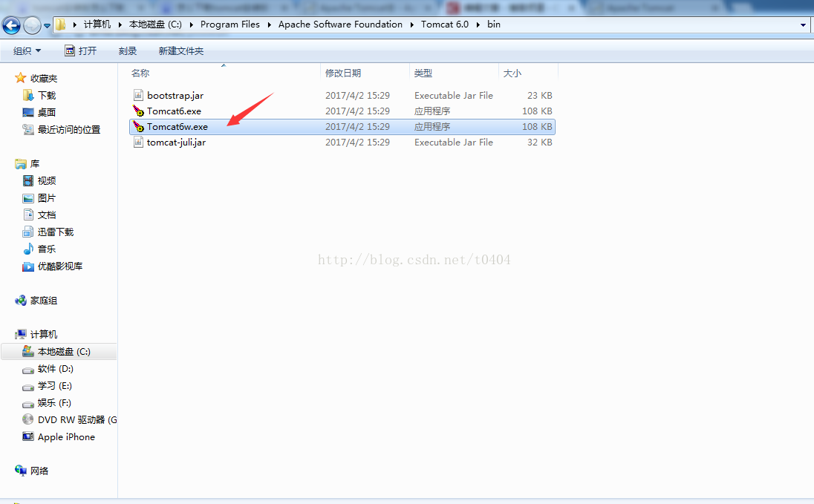Open 家庭组 in navigation pane
The image size is (814, 504).
pos(44,301)
